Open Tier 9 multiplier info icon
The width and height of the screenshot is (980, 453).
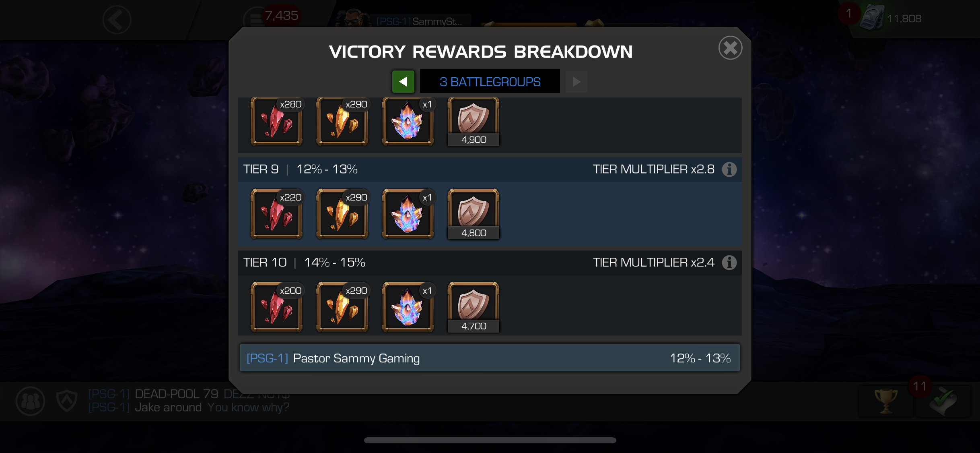tap(729, 170)
